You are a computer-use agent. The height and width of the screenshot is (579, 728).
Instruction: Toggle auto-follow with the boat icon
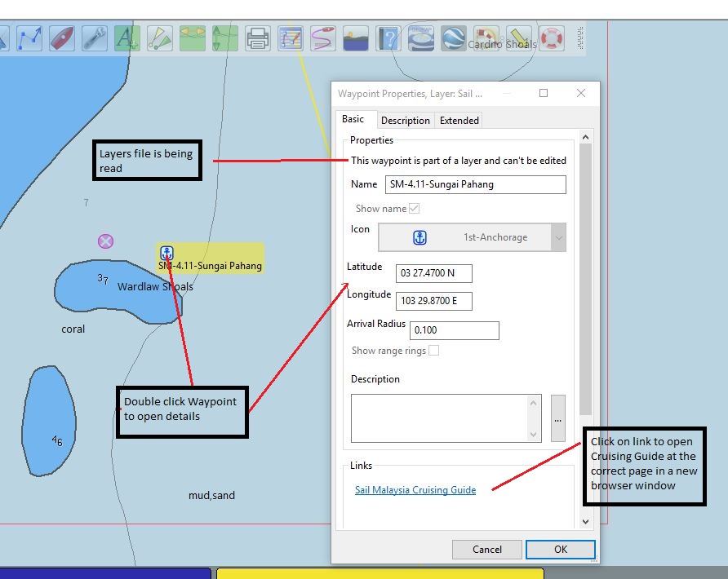tap(63, 38)
